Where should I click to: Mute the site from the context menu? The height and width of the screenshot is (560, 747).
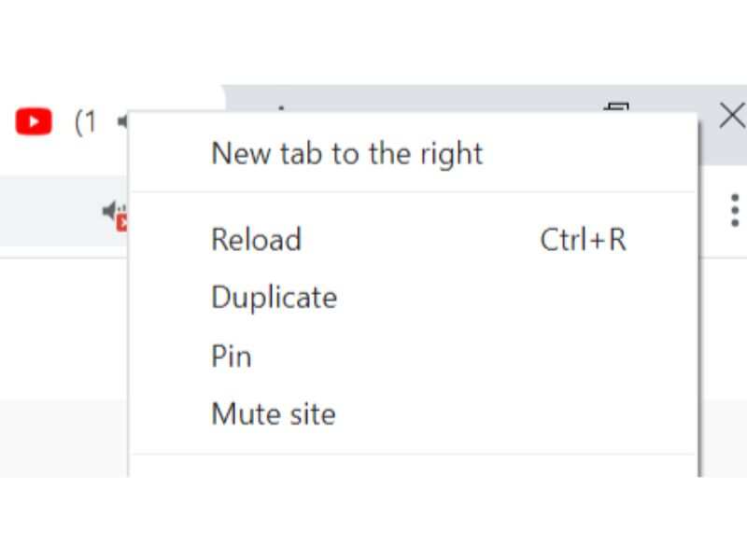pos(274,413)
